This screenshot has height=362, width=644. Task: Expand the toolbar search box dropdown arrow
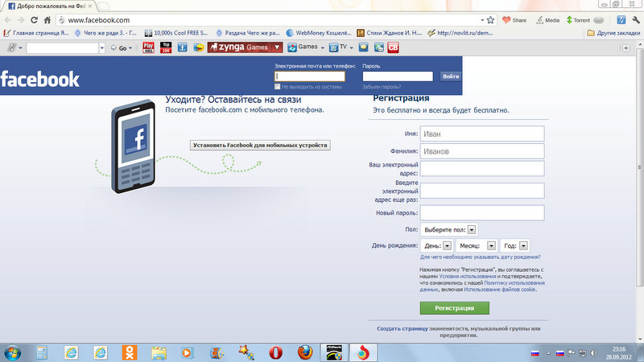pos(102,48)
